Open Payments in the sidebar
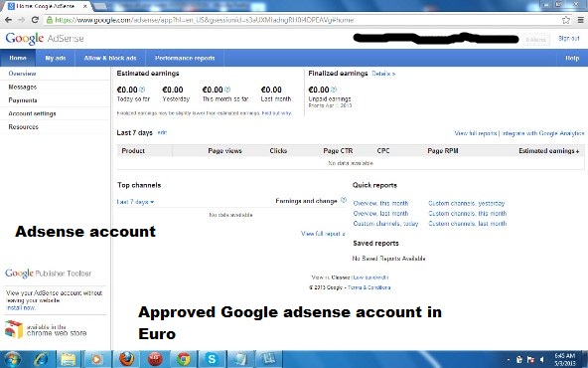 (x=23, y=100)
